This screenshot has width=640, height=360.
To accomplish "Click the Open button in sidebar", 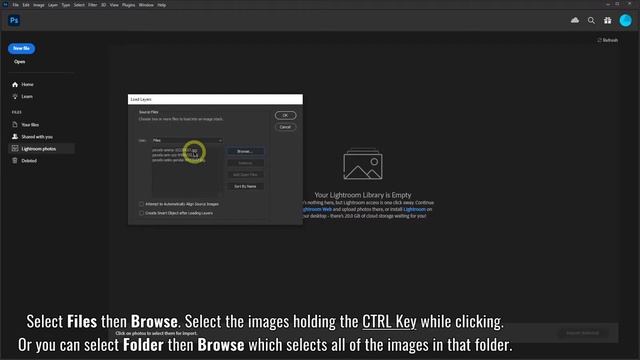I will [x=20, y=62].
